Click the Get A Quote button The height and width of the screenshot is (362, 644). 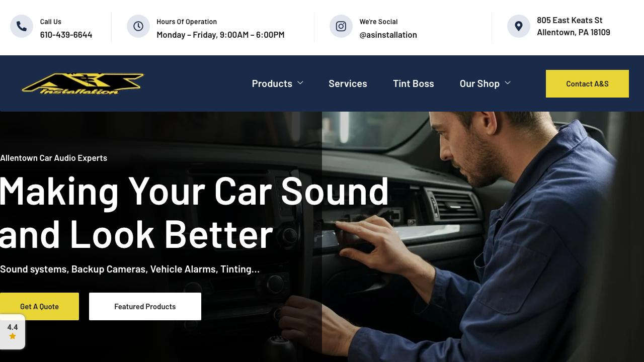[x=39, y=306]
